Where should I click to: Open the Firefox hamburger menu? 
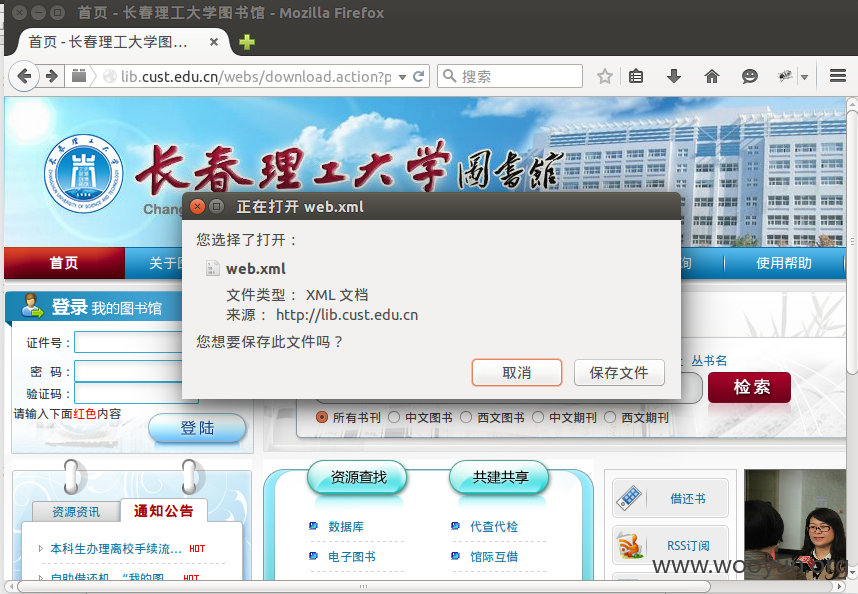coord(838,75)
